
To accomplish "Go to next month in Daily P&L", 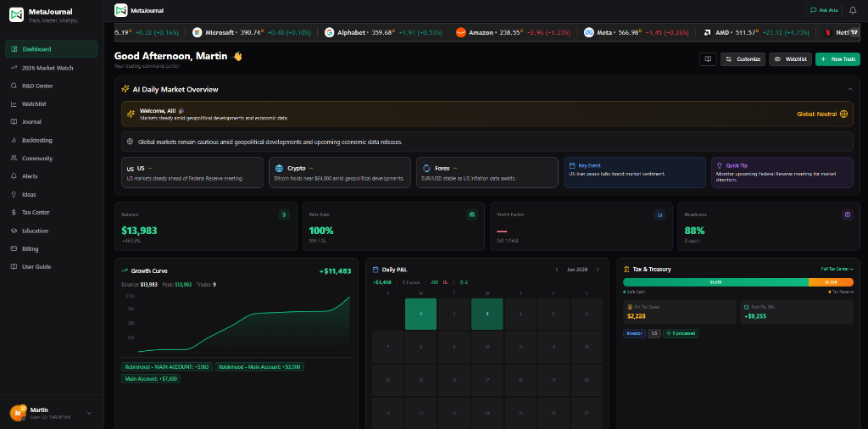I will click(598, 270).
